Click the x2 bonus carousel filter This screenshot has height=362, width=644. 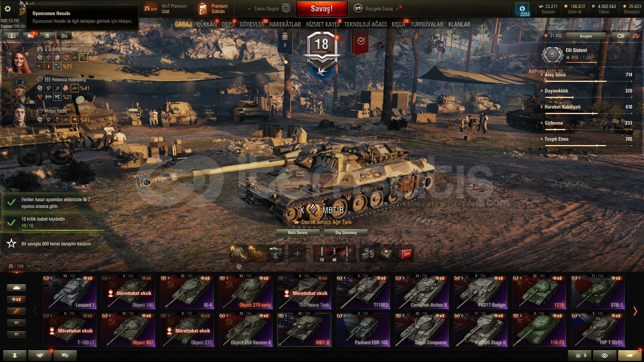click(x=16, y=299)
